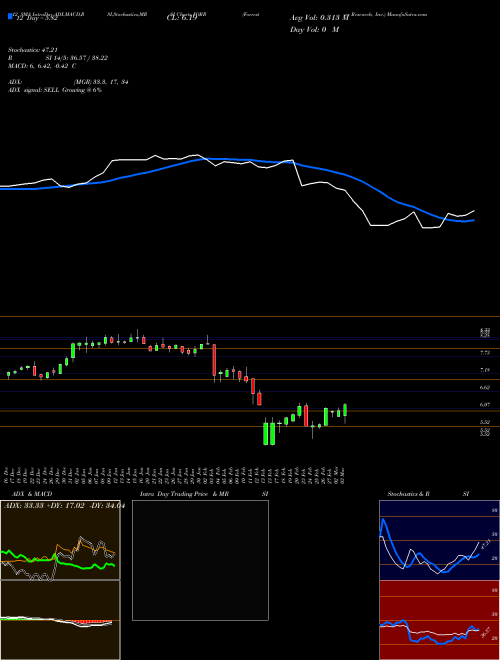Select the (MGR) 33.3, 17, 34 ADX values
Screen dimensions: 500x660
point(101,82)
